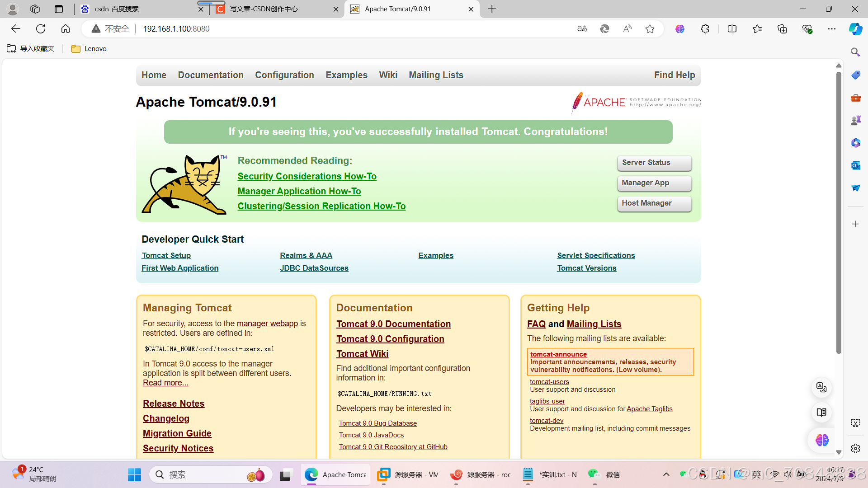Viewport: 868px width, 488px height.
Task: Open Manager App button
Action: pos(654,183)
